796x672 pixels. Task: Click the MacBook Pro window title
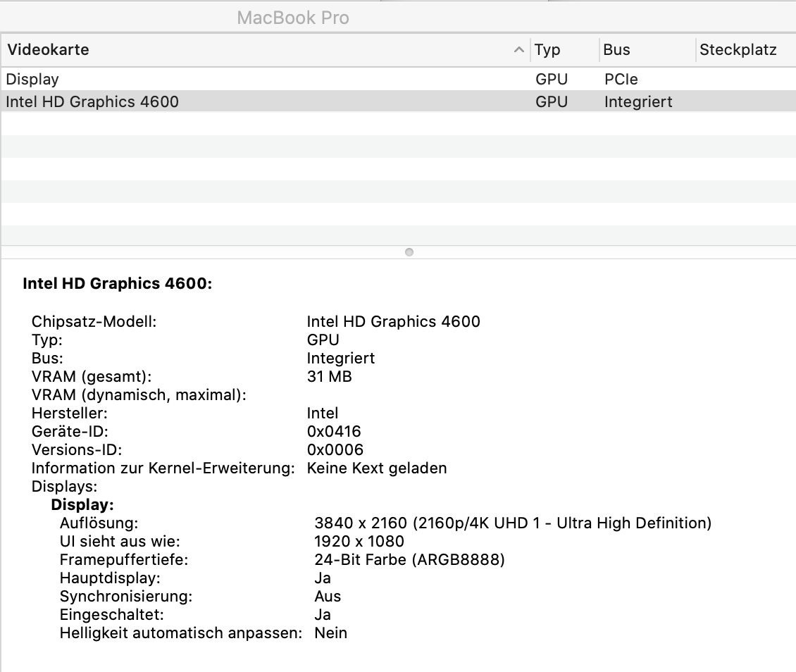point(293,18)
